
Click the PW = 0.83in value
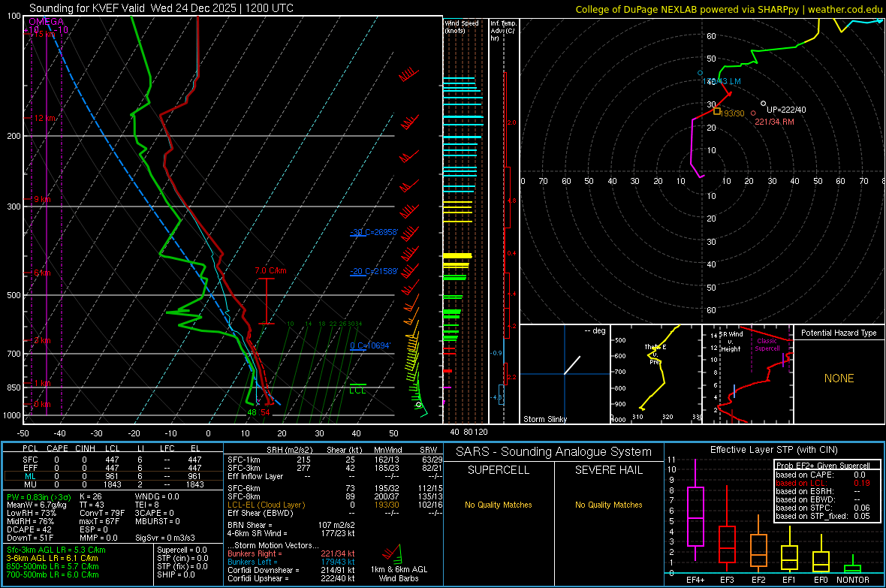point(39,497)
